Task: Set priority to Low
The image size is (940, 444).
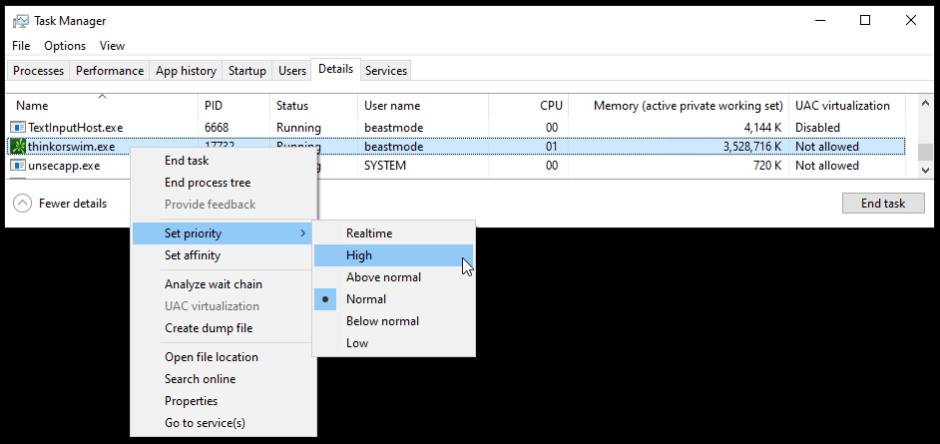Action: (x=394, y=343)
